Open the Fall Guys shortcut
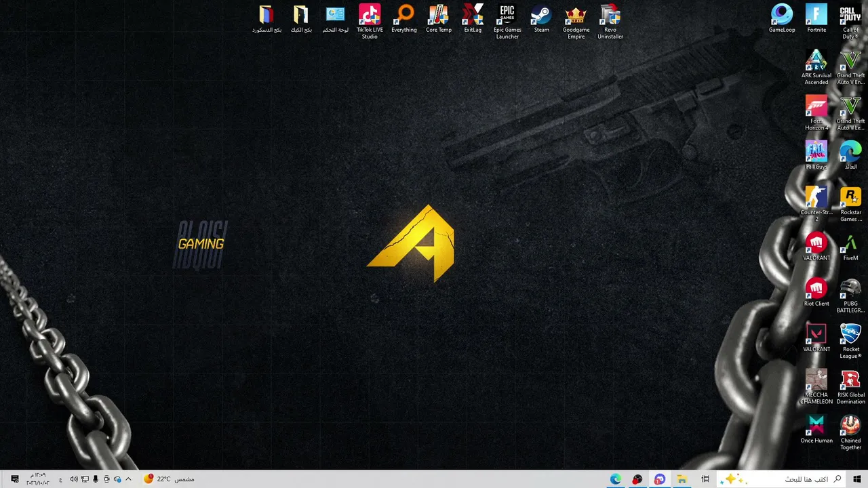 coord(816,155)
